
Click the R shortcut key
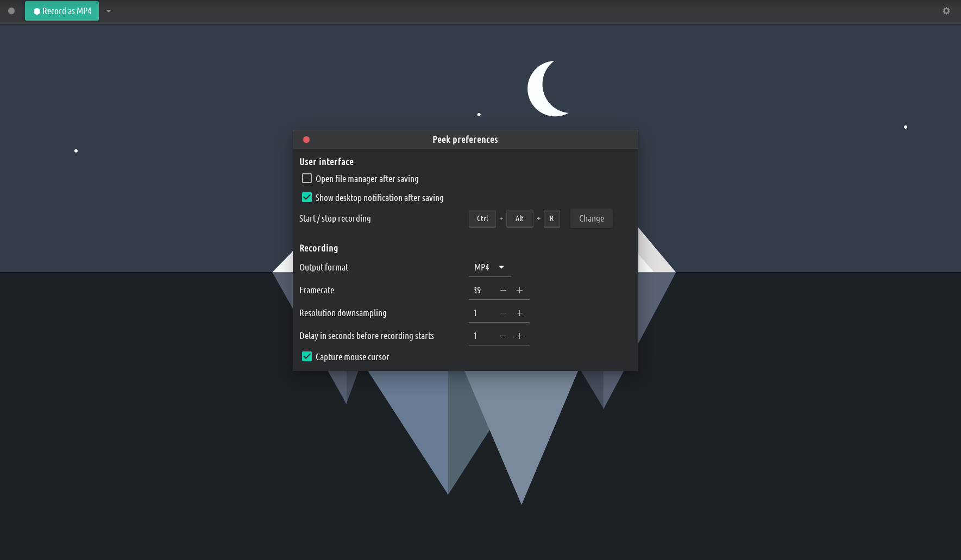pos(551,218)
